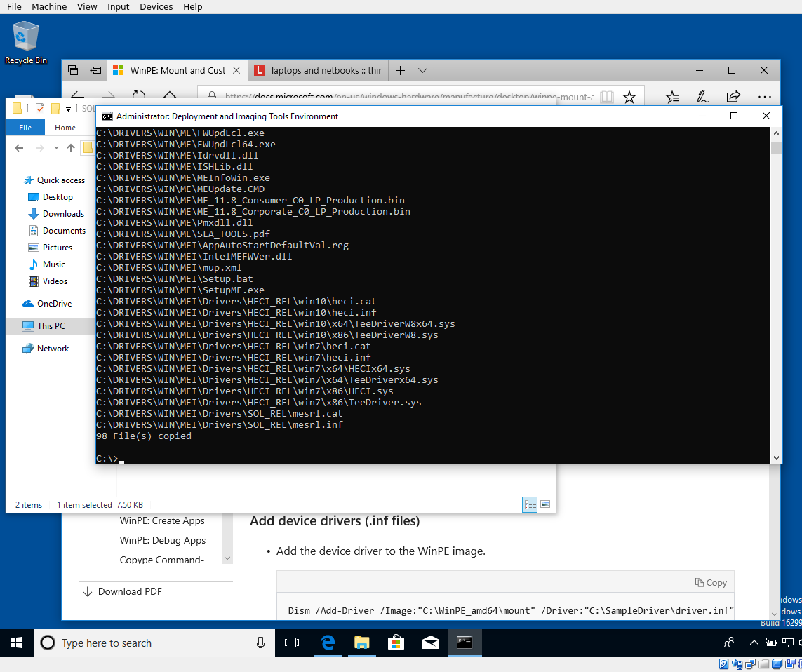
Task: Click the Copy button on code block
Action: point(711,582)
